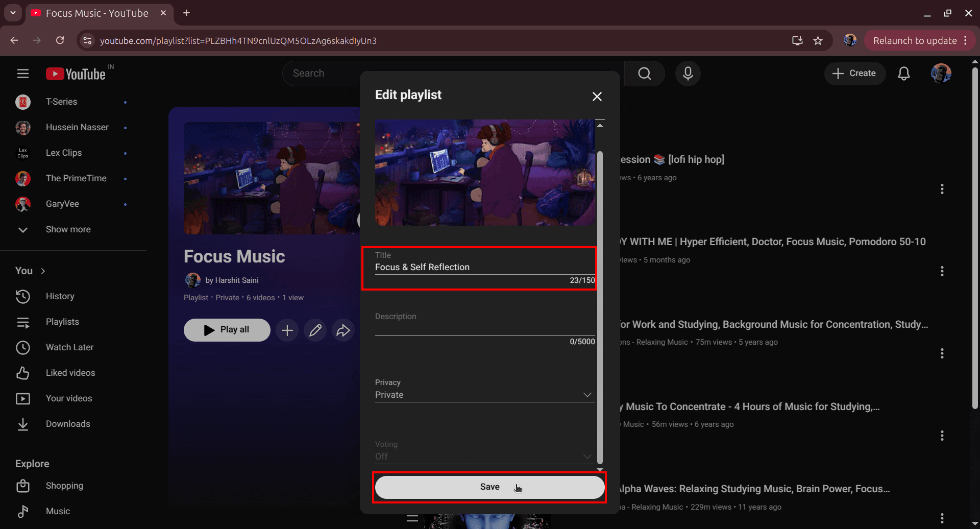Expand the You section chevron
The image size is (980, 529).
pyautogui.click(x=43, y=271)
